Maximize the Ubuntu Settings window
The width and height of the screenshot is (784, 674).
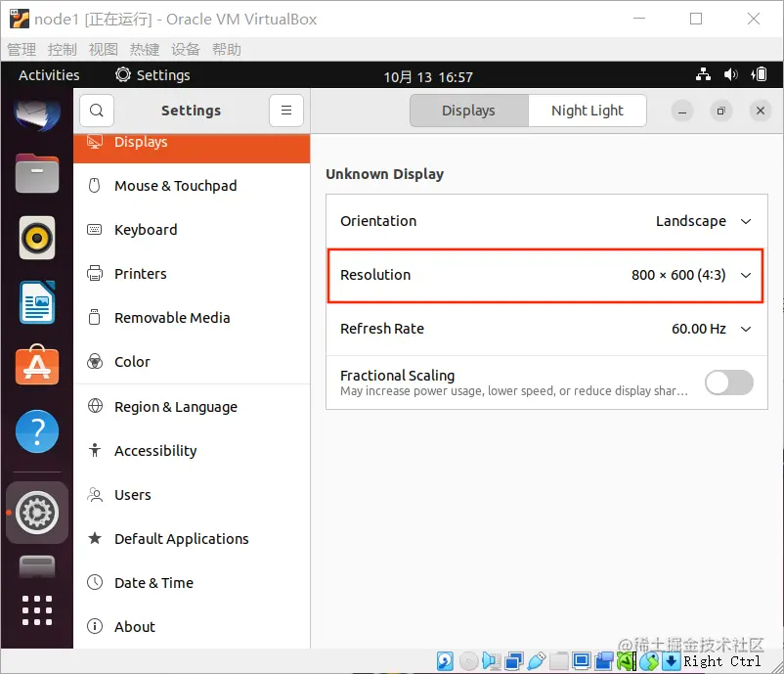pyautogui.click(x=721, y=111)
